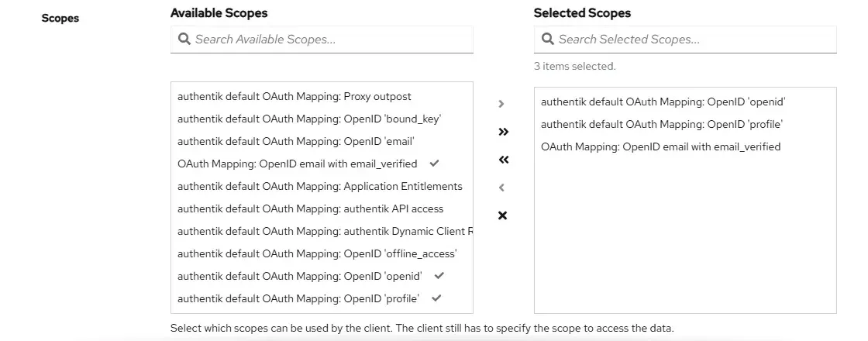Viewport: 868px width, 341px height.
Task: Focus the Search Selected Scopes field
Action: tap(685, 40)
